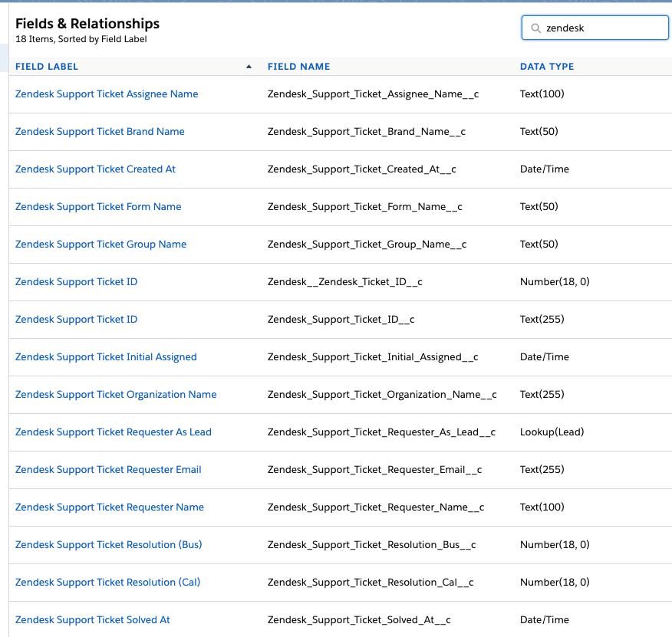Sort by the Field Name column header
This screenshot has height=637, width=672.
[x=298, y=67]
